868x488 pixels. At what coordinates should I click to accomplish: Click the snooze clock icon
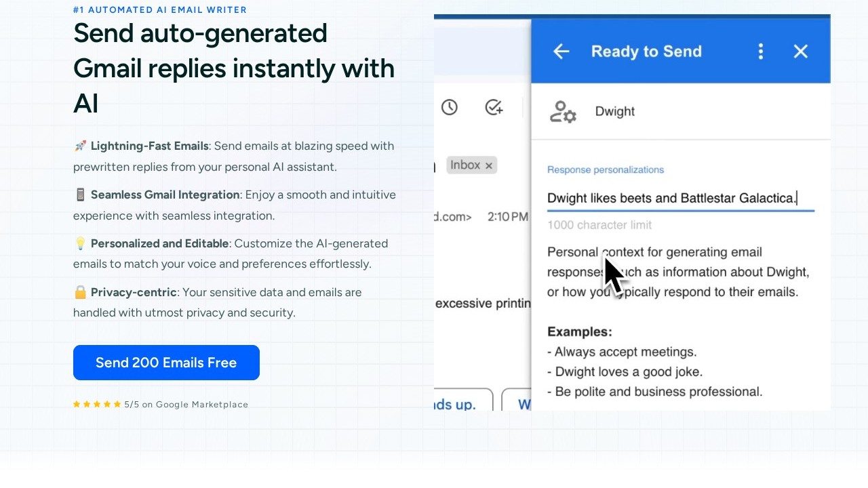tap(450, 107)
